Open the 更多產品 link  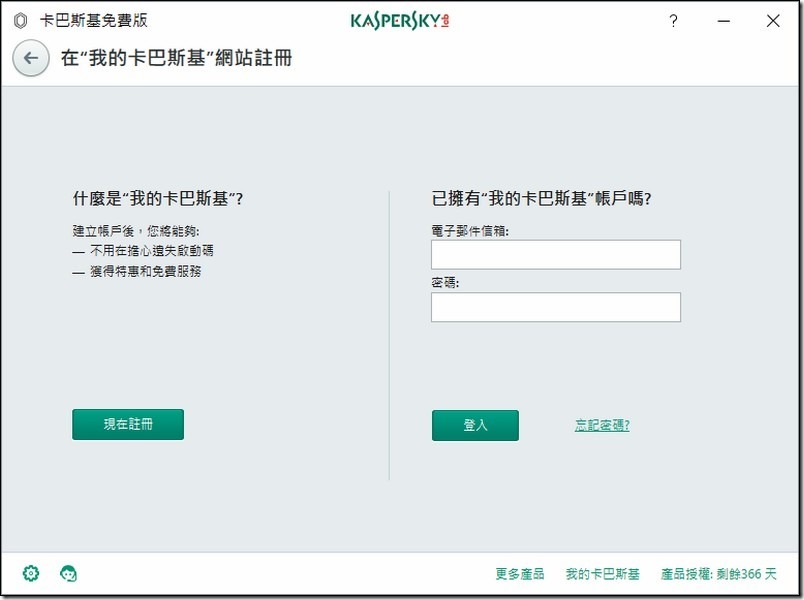(x=519, y=574)
